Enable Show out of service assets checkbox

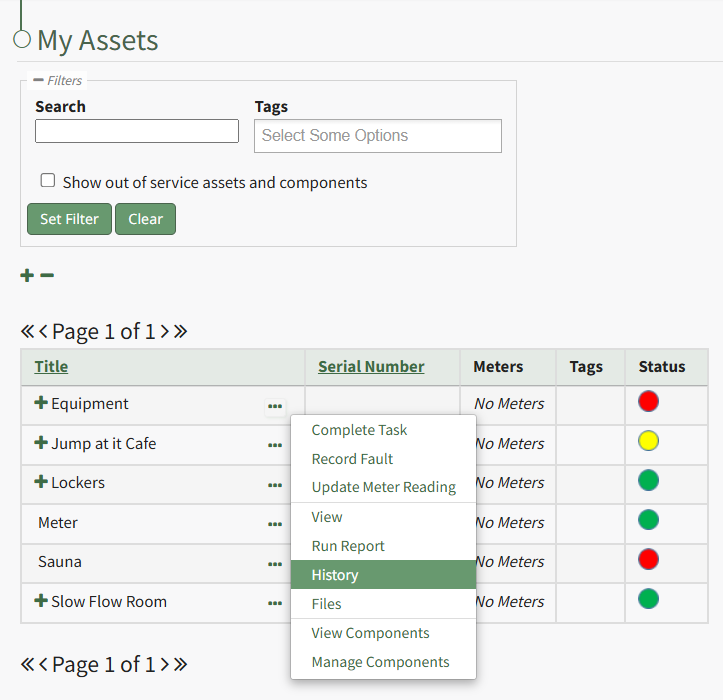(x=48, y=181)
